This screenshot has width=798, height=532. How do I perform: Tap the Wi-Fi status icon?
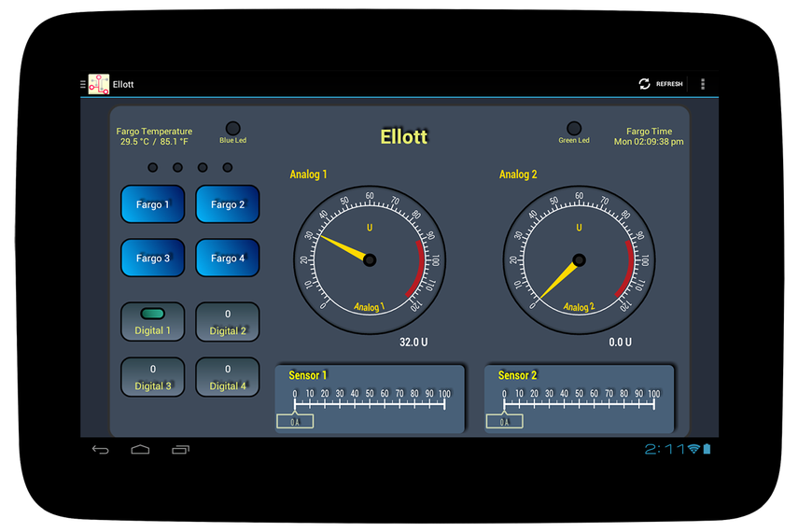point(693,449)
